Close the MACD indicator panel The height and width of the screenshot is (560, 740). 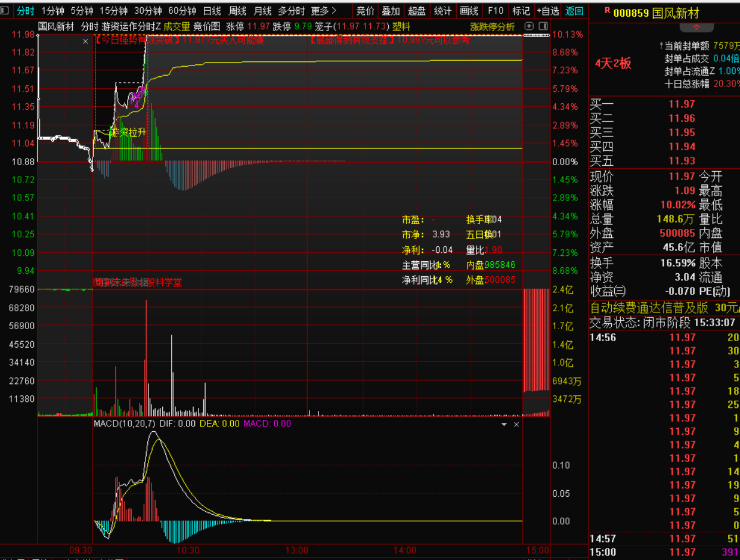pyautogui.click(x=516, y=424)
